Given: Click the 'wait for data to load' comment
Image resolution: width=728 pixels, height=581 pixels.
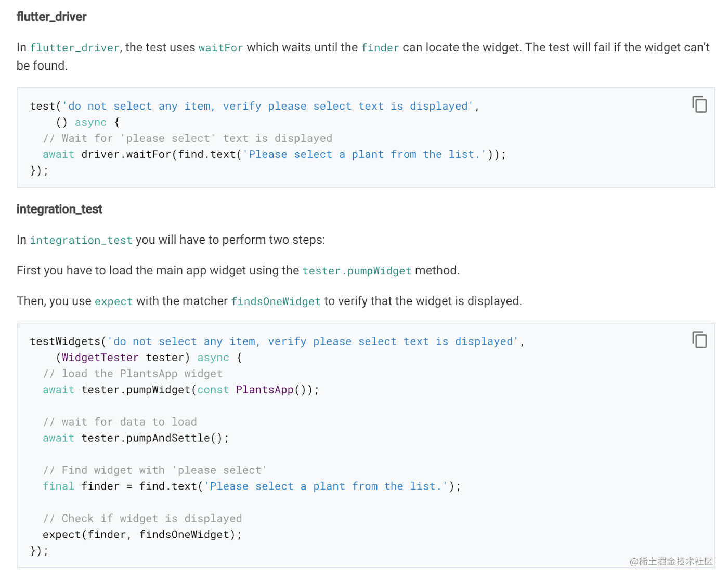Looking at the screenshot, I should point(120,422).
